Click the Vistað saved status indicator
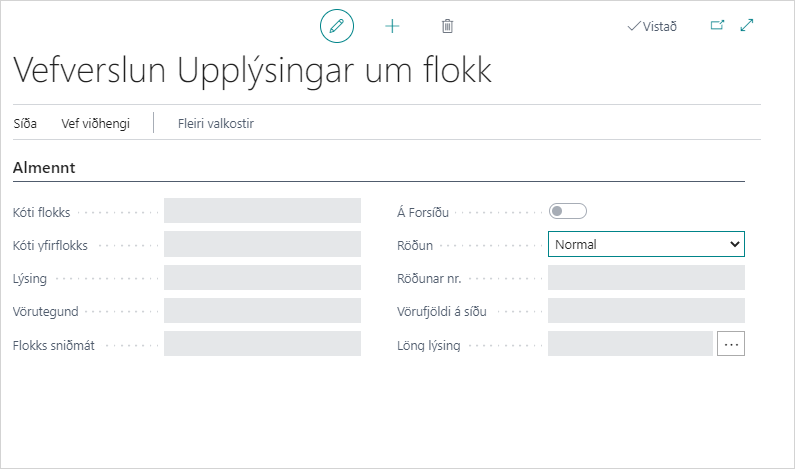The width and height of the screenshot is (795, 469). 652,26
